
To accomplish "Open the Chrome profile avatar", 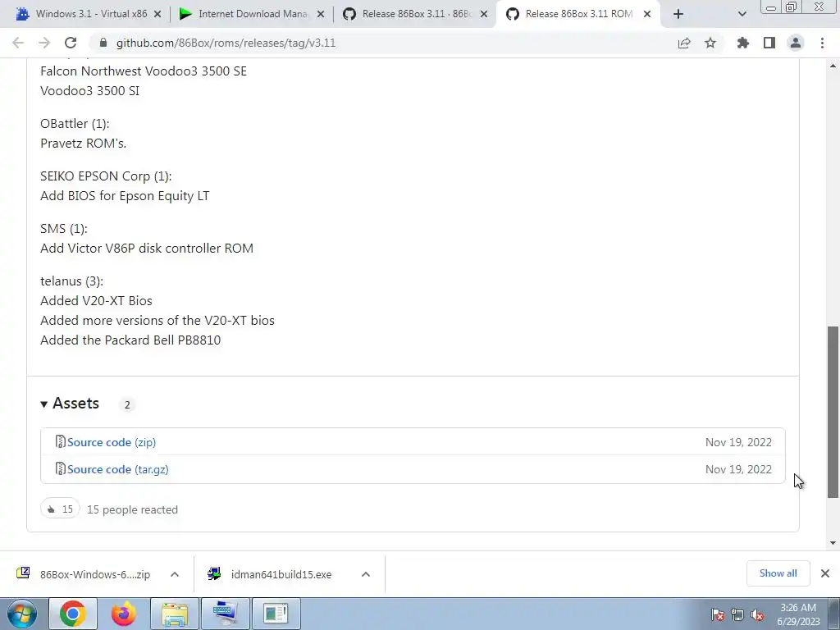I will 796,43.
